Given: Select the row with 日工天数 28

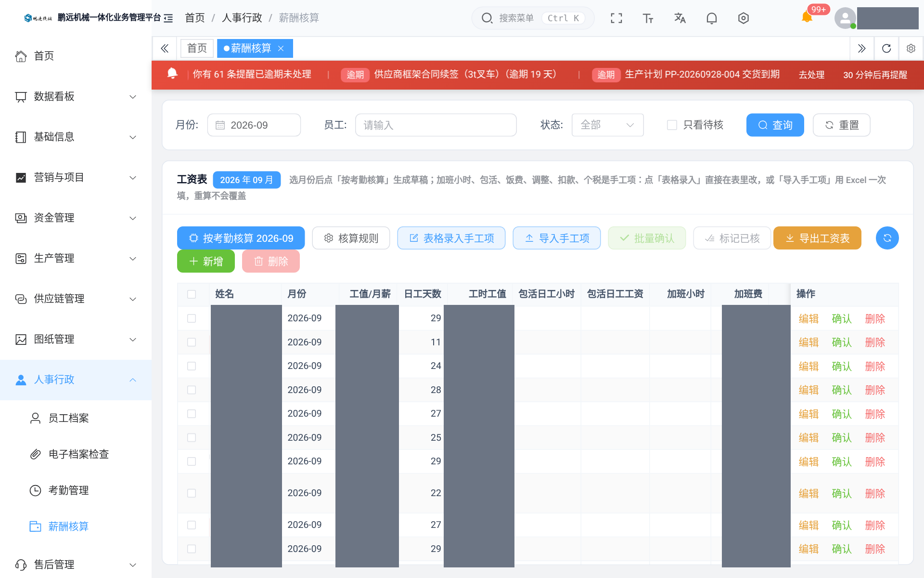Looking at the screenshot, I should (x=192, y=390).
